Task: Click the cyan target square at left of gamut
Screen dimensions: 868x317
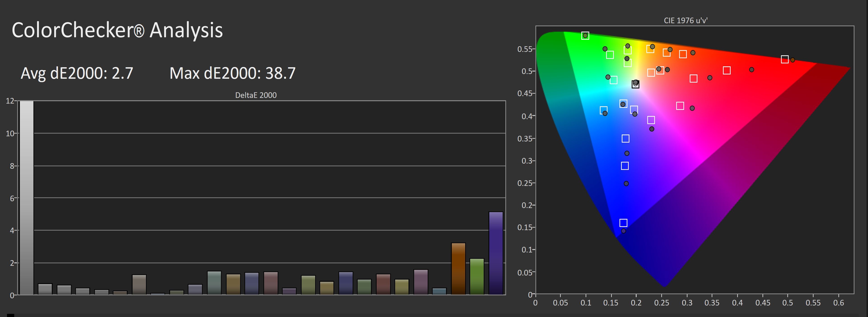Action: pyautogui.click(x=604, y=110)
